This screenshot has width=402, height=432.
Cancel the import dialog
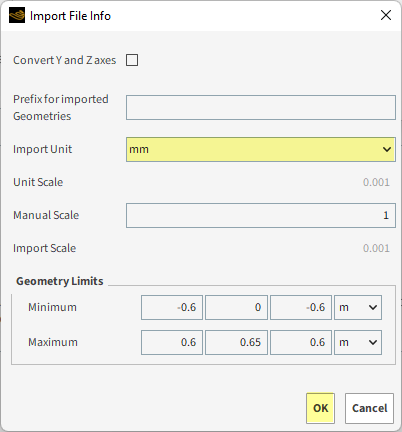point(369,408)
